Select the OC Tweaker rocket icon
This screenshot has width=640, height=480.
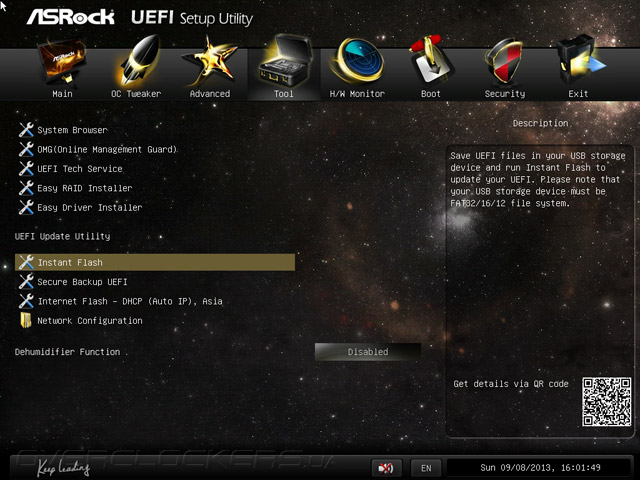(x=138, y=61)
